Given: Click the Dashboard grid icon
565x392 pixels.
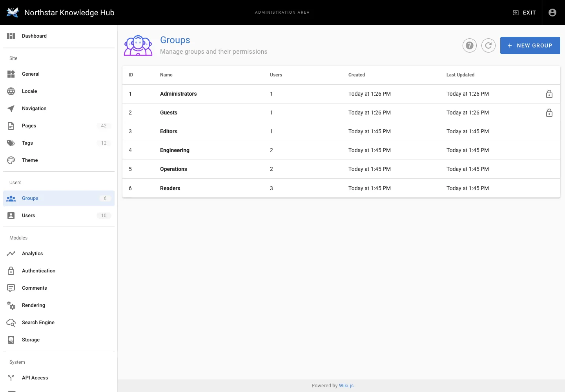Looking at the screenshot, I should [11, 36].
